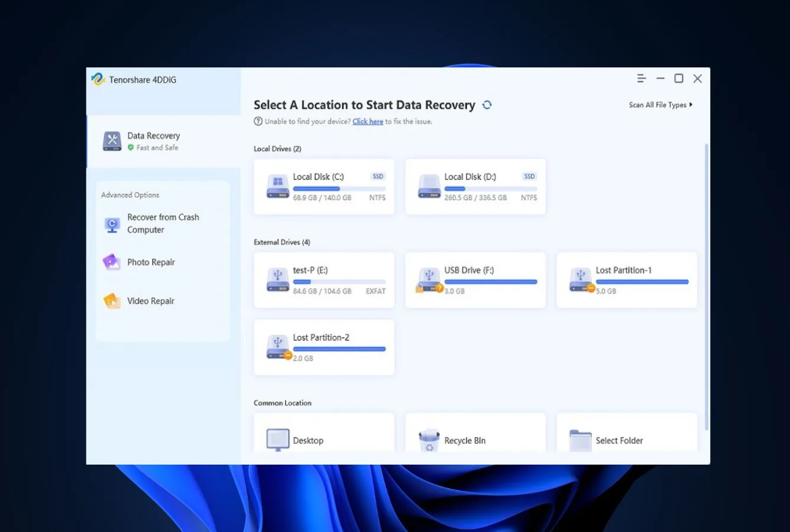
Task: Open Recover from Crash Computer option
Action: tap(163, 224)
